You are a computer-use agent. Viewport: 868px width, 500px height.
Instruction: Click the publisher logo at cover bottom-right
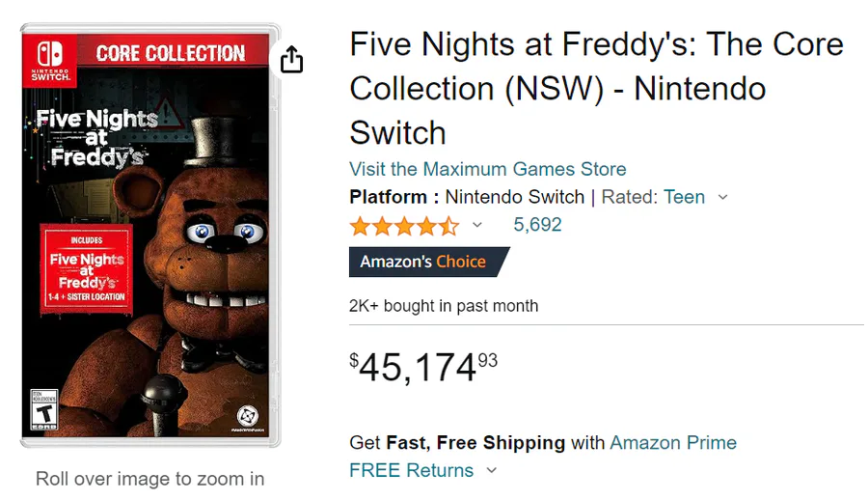coord(248,417)
